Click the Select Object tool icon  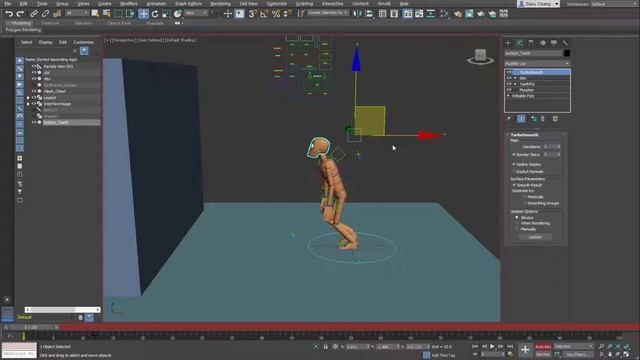click(95, 14)
